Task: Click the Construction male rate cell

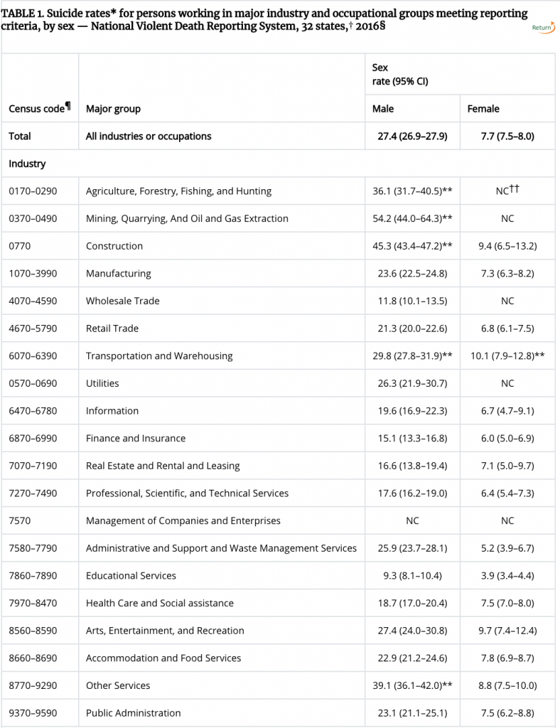Action: [412, 246]
